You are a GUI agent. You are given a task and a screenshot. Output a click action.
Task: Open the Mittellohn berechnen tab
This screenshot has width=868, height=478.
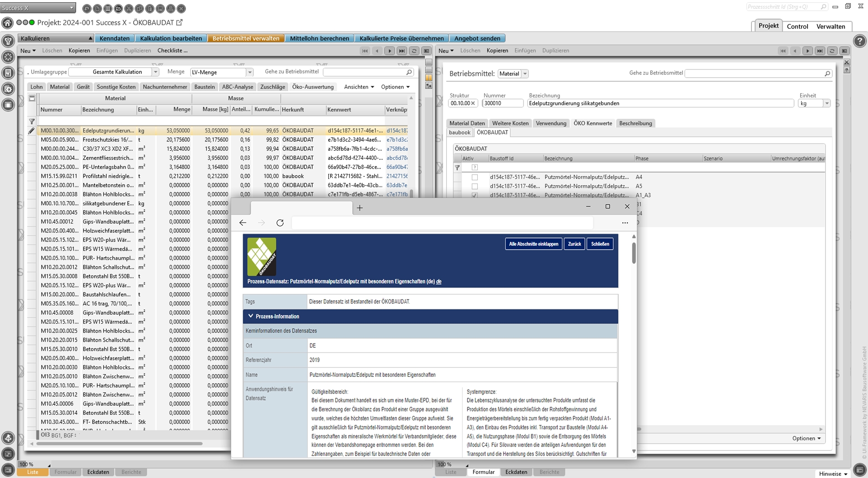click(319, 38)
